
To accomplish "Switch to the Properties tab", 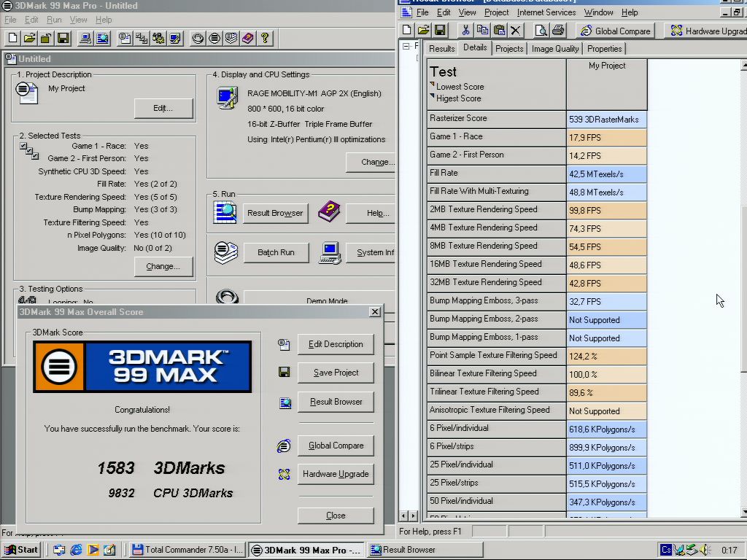I will [604, 49].
